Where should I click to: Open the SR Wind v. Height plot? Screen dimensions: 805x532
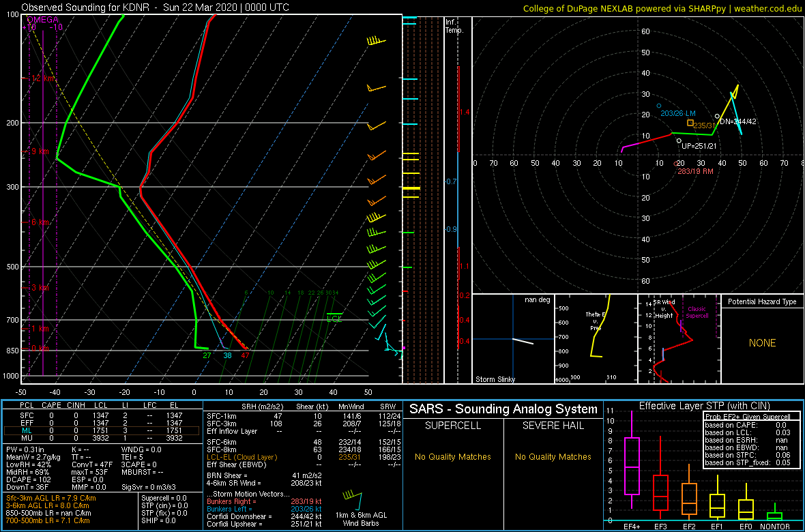[x=678, y=339]
